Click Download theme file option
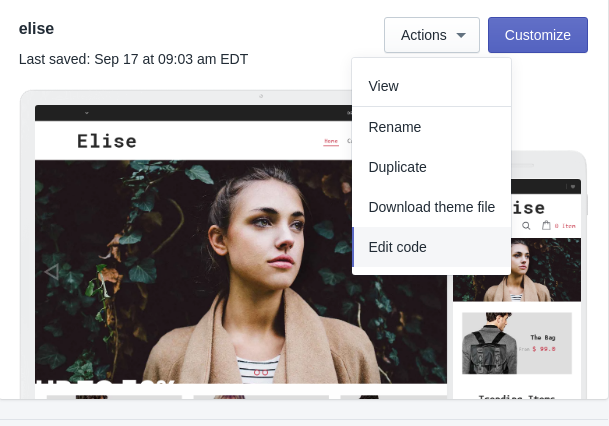Image resolution: width=609 pixels, height=426 pixels. 431,207
